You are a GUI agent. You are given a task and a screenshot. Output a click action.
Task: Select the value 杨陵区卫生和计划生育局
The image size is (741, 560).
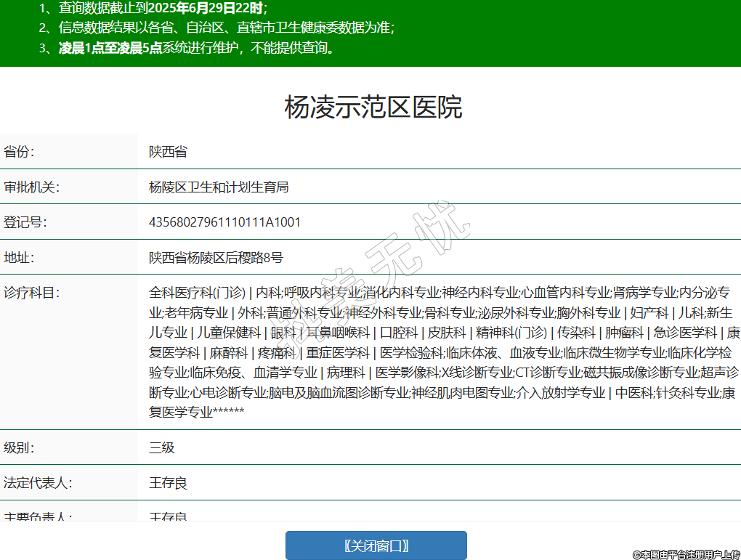(x=219, y=187)
